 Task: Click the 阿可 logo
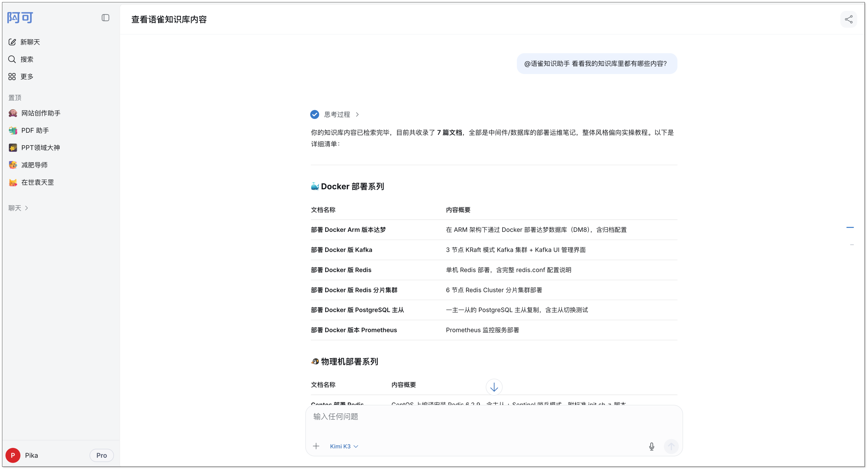[20, 18]
